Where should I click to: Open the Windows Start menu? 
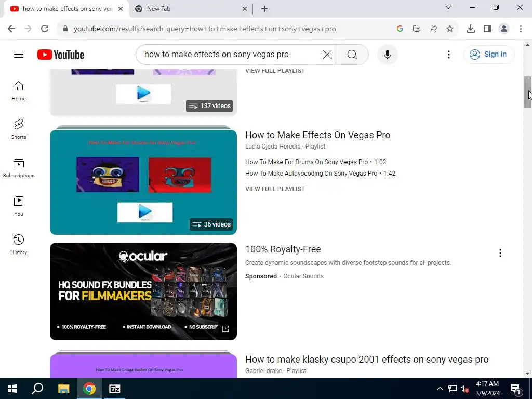[x=12, y=389]
